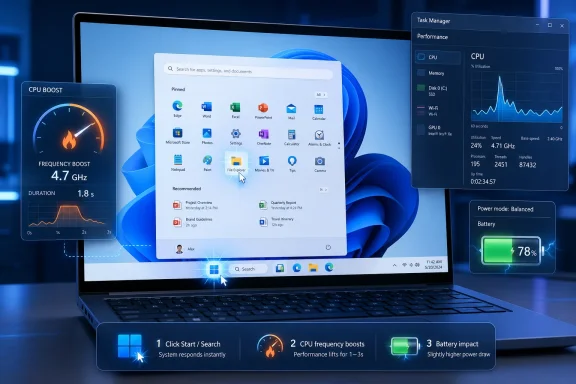
Task: Click the Wi-Fi icon in system tray
Action: [x=404, y=265]
